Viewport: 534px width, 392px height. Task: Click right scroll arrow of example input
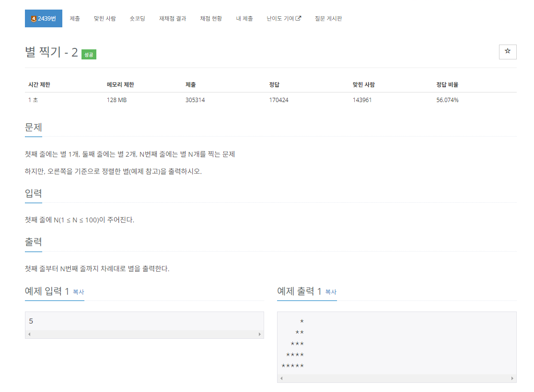pos(259,334)
